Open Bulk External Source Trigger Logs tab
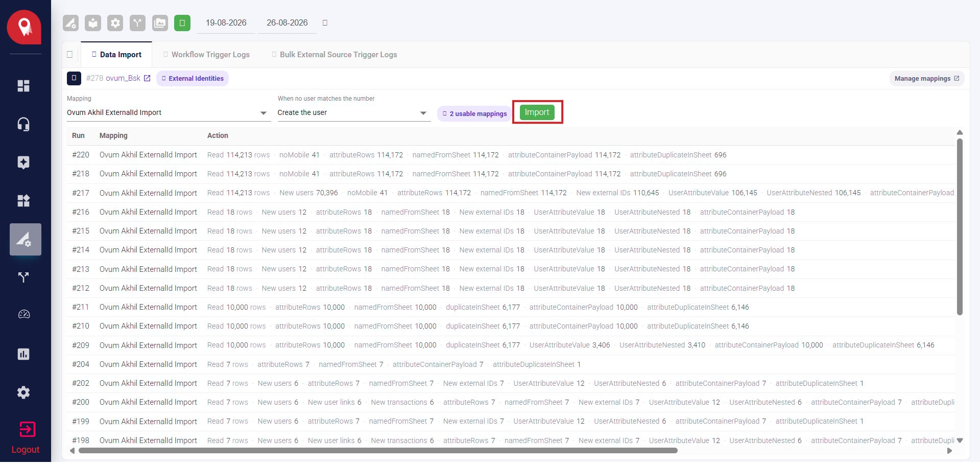 (x=334, y=55)
